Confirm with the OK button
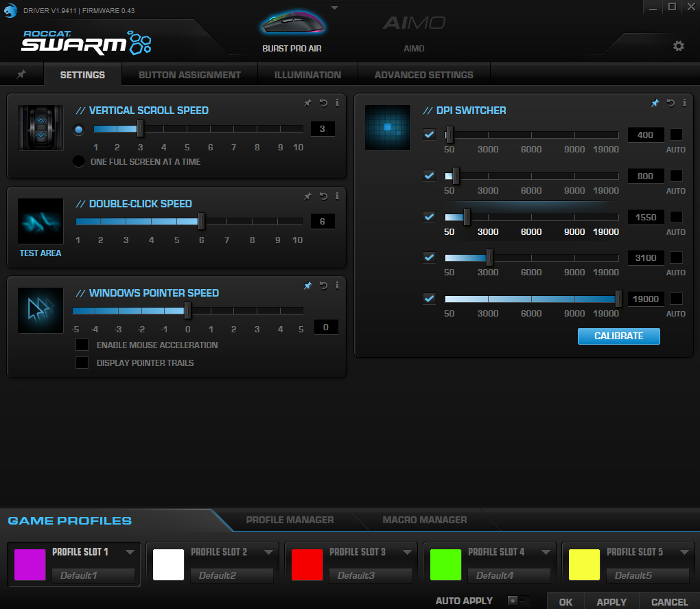Viewport: 700px width, 609px height. (x=565, y=602)
